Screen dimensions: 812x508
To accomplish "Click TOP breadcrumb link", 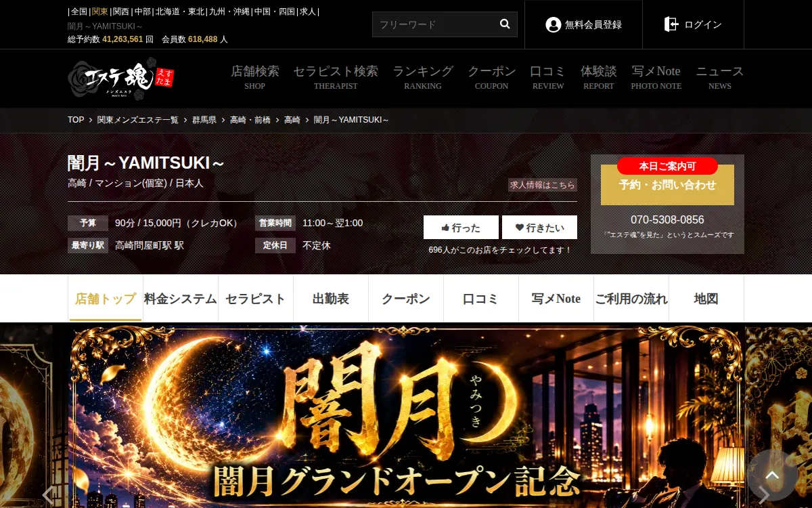I will 76,120.
